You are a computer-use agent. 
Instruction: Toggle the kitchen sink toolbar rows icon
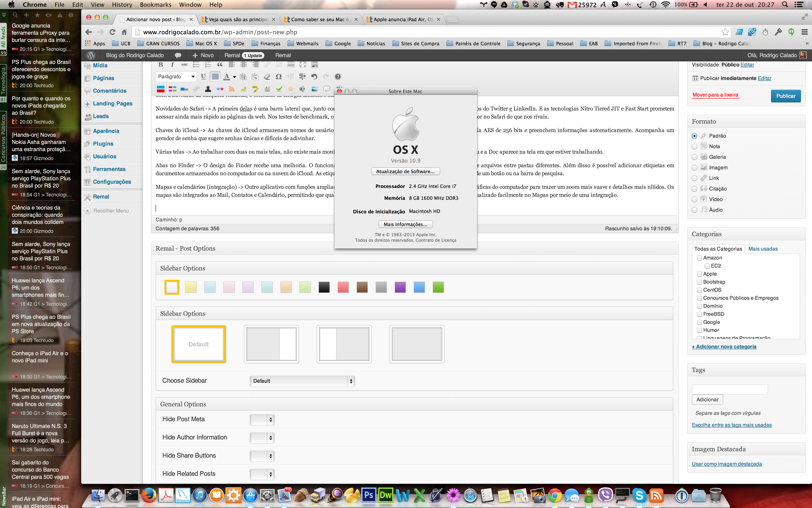[314, 65]
